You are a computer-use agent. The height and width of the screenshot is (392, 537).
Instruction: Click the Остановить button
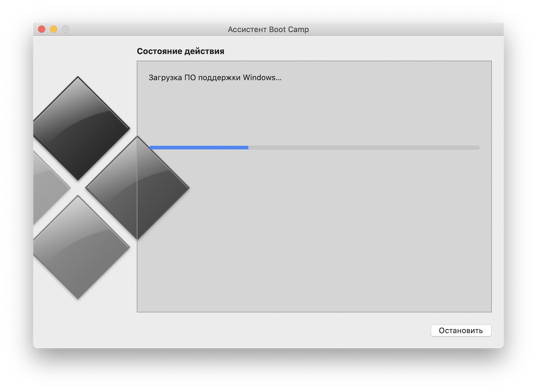click(x=461, y=330)
